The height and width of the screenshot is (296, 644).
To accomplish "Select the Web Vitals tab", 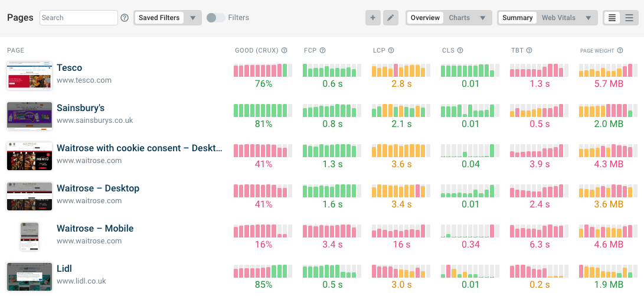I will click(x=558, y=18).
